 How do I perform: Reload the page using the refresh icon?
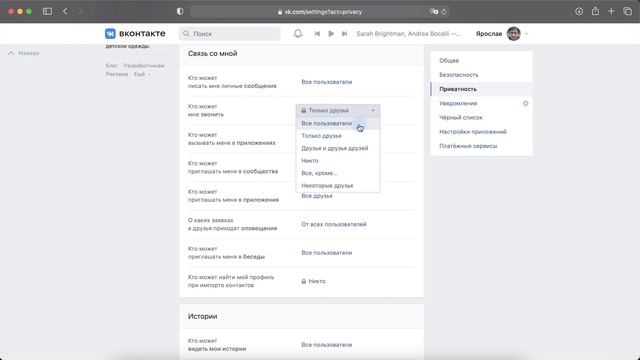(444, 12)
